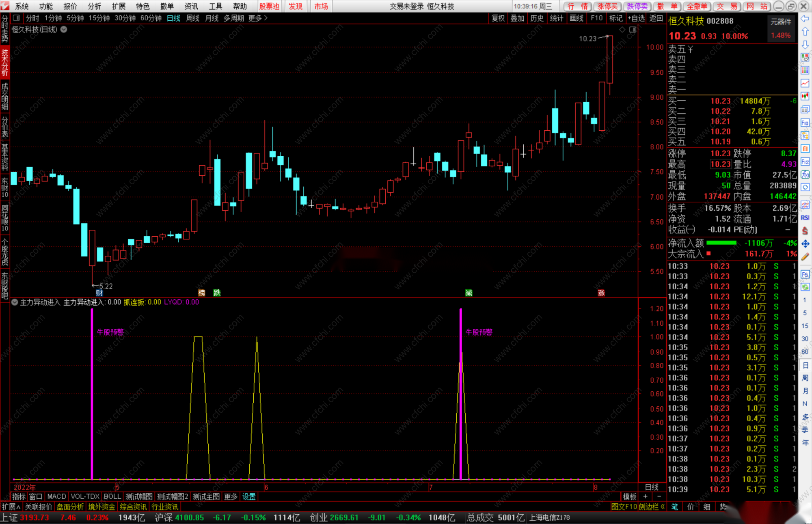The width and height of the screenshot is (812, 524).
Task: Open the F10 company info icon in sidebar
Action: pyautogui.click(x=805, y=123)
